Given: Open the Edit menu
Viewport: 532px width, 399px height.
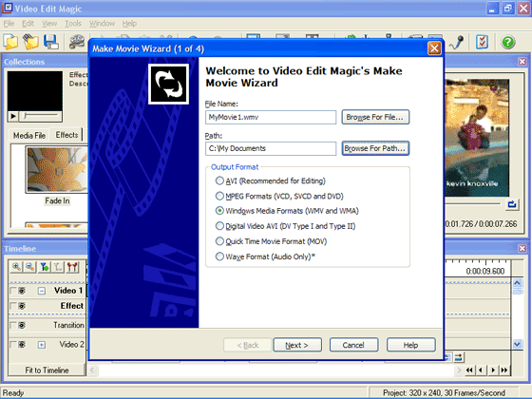Looking at the screenshot, I should (x=28, y=24).
